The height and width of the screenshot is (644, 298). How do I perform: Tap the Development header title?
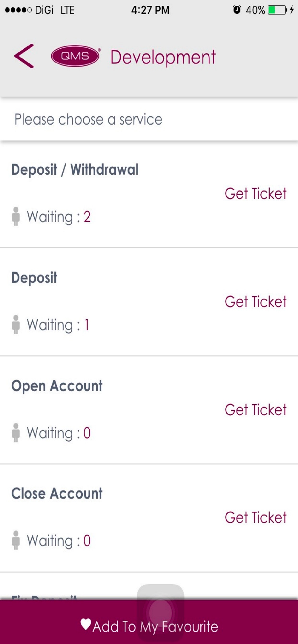pyautogui.click(x=163, y=57)
